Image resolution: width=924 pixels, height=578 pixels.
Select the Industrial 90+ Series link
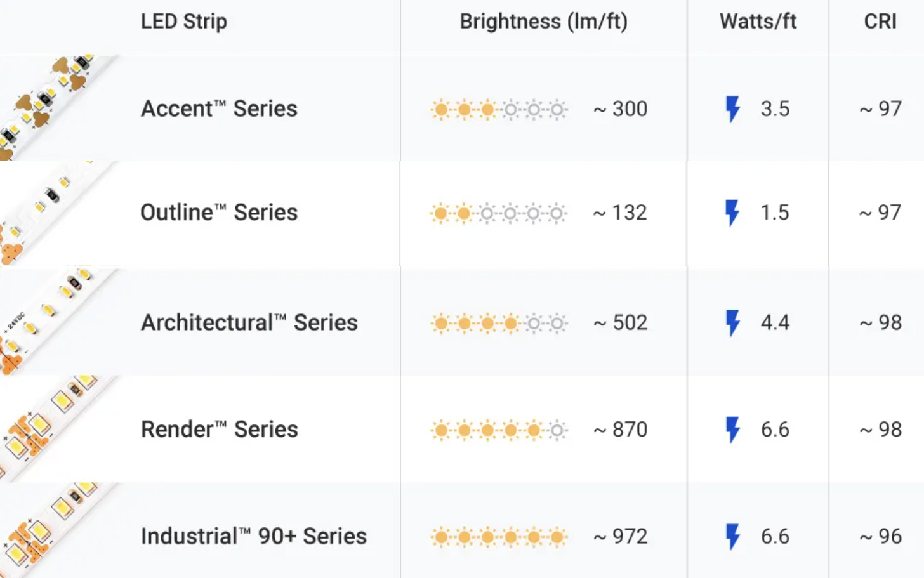pos(254,536)
